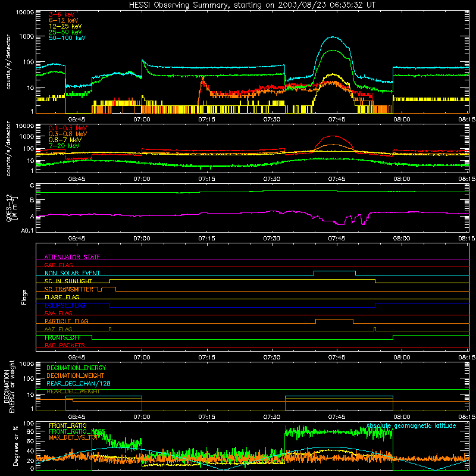Screen dimensions: 476x476
Task: Click the GAP_FLAG label
Action: [x=58, y=265]
